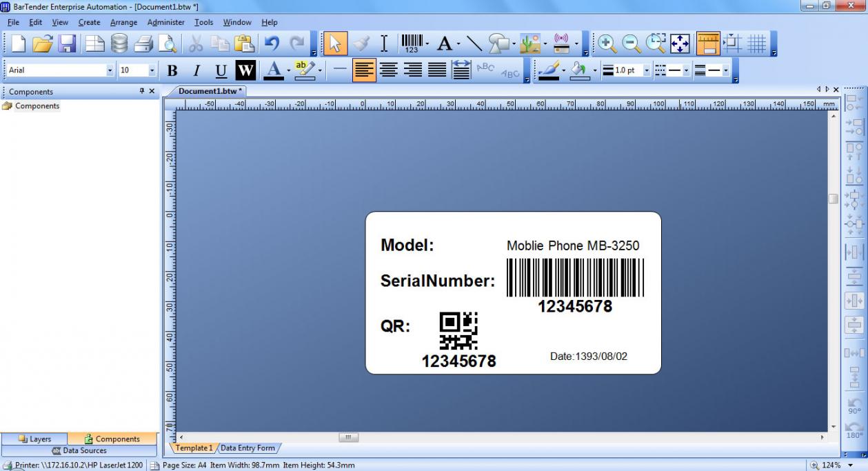Center-align the text
This screenshot has height=471, width=868.
tap(389, 70)
